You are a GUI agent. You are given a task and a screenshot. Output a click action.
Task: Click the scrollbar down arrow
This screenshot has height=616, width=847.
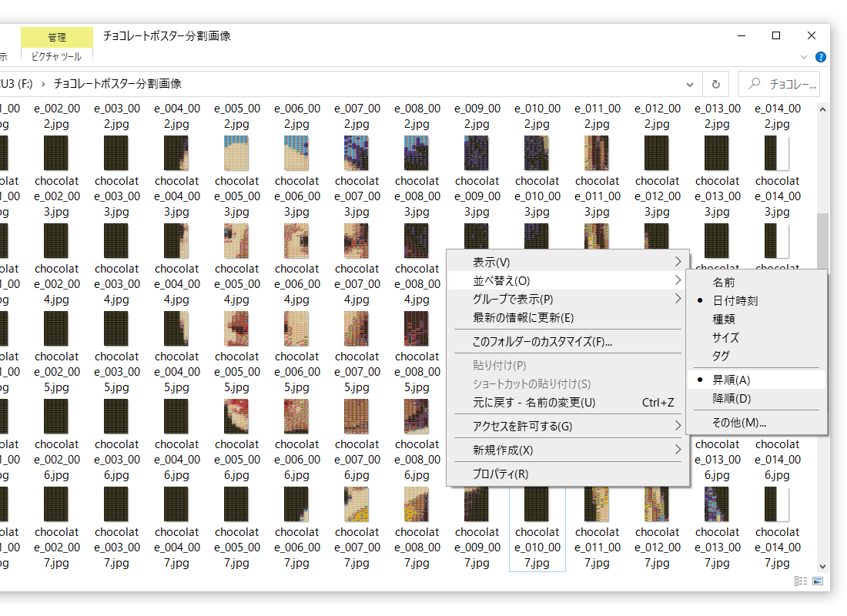click(822, 567)
